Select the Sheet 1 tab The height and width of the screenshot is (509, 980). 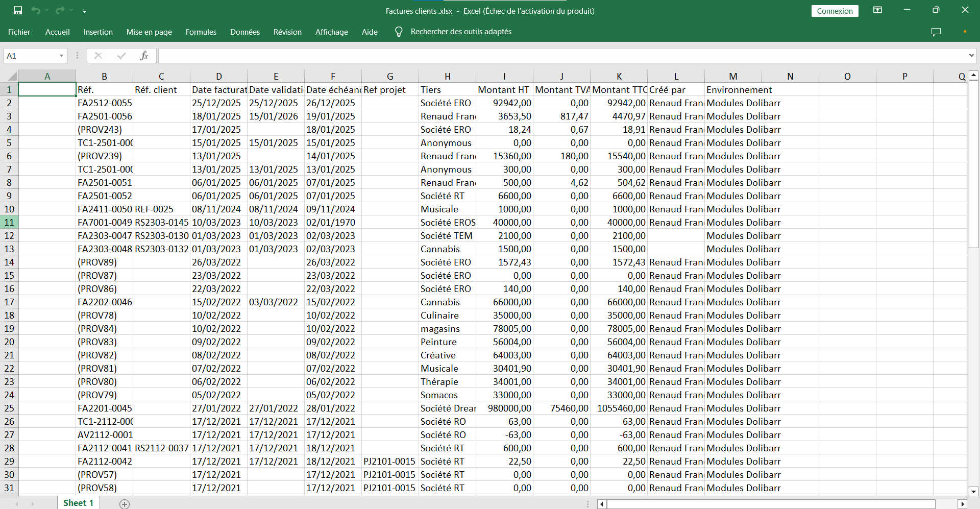pyautogui.click(x=78, y=503)
